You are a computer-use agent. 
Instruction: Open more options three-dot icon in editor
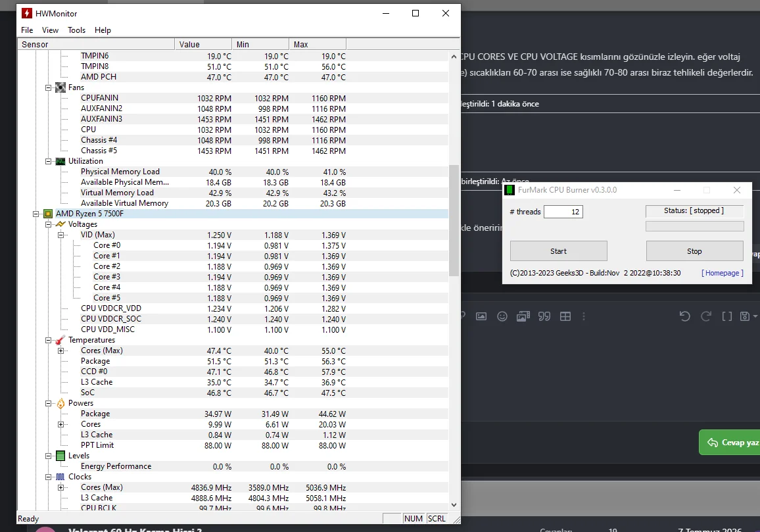(x=584, y=317)
